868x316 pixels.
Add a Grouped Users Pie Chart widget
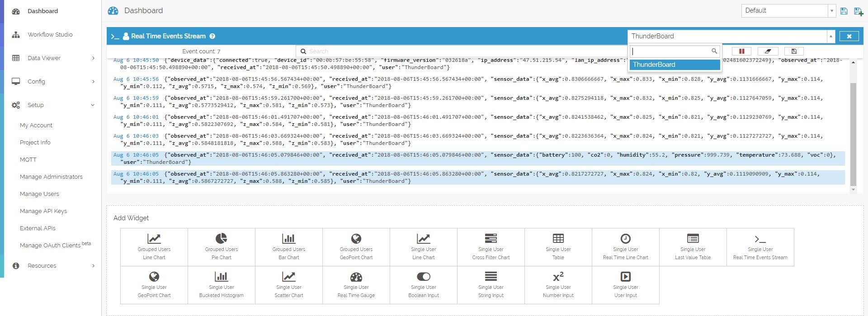[x=221, y=246]
